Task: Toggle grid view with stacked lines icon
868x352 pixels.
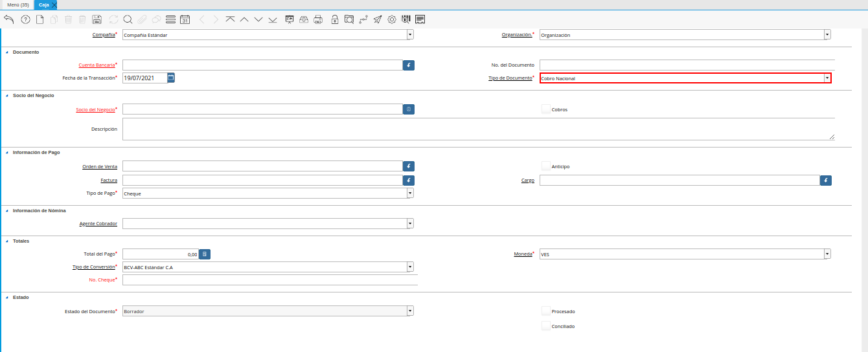Action: pyautogui.click(x=170, y=19)
